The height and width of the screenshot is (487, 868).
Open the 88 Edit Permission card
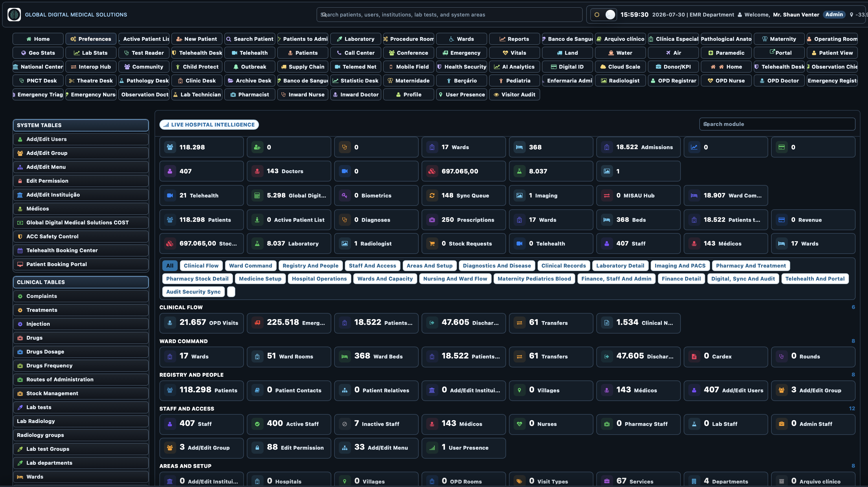(289, 448)
